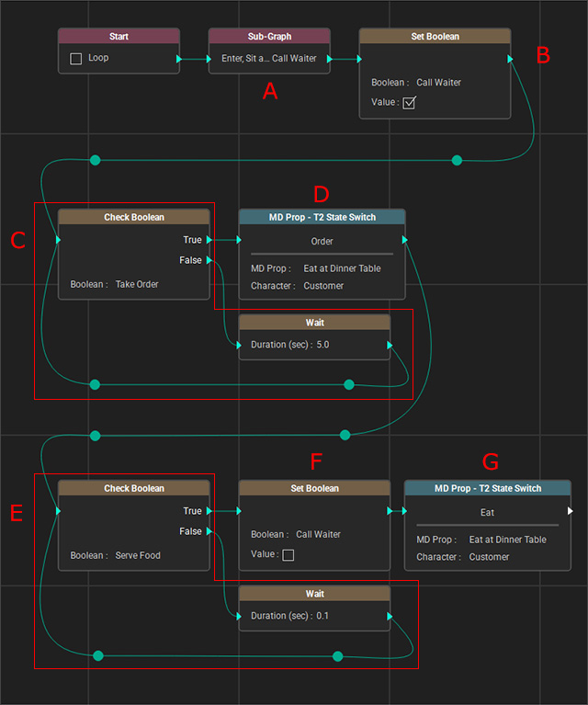Toggle the Loop checkbox in the Start node
The width and height of the screenshot is (588, 705).
coord(76,59)
